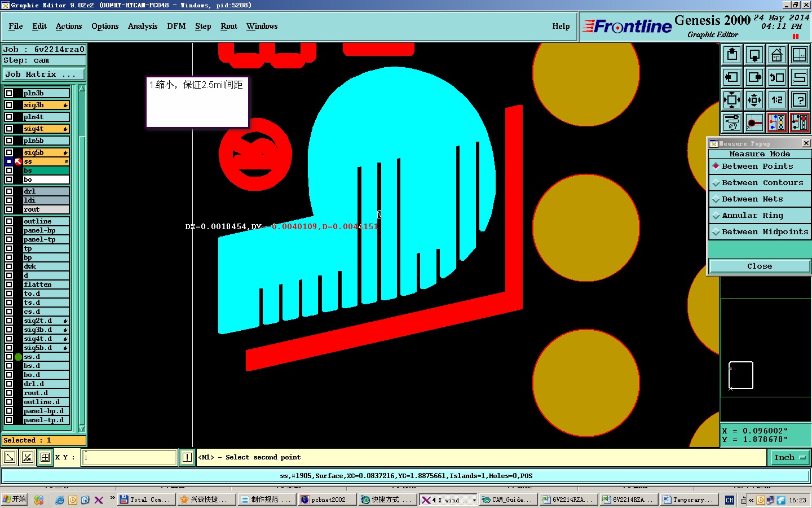This screenshot has height=508, width=812.
Task: Expand the system tray hidden icons chevron
Action: tap(751, 500)
